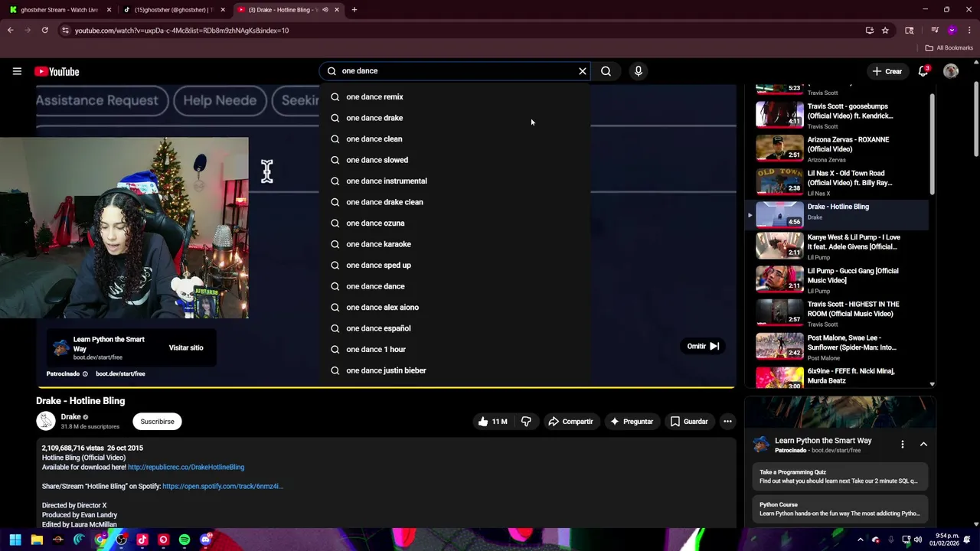Play Post Malone Sunflower video
Viewport: 980px width, 551px height.
click(x=838, y=347)
